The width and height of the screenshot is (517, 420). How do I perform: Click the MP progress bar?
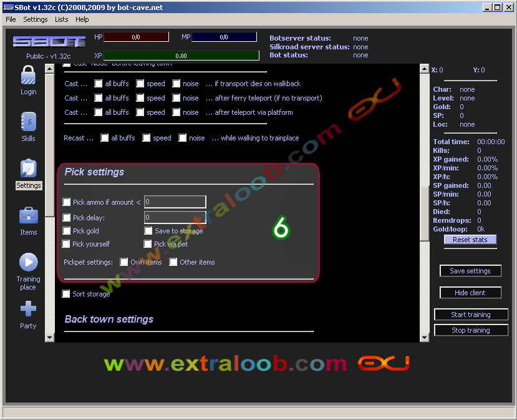pyautogui.click(x=224, y=37)
